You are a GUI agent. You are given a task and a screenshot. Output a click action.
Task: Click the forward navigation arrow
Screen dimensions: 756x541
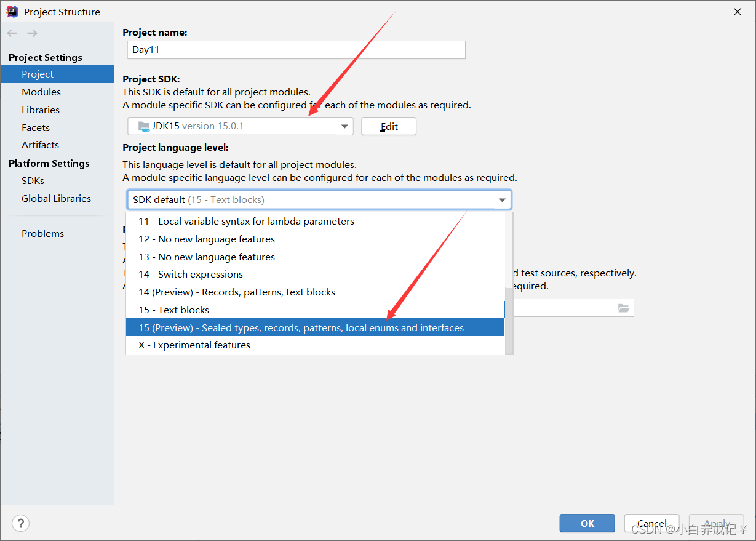click(32, 33)
